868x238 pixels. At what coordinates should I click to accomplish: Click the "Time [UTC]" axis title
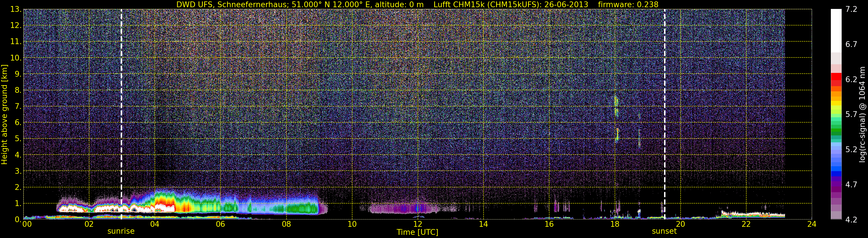coord(417,232)
